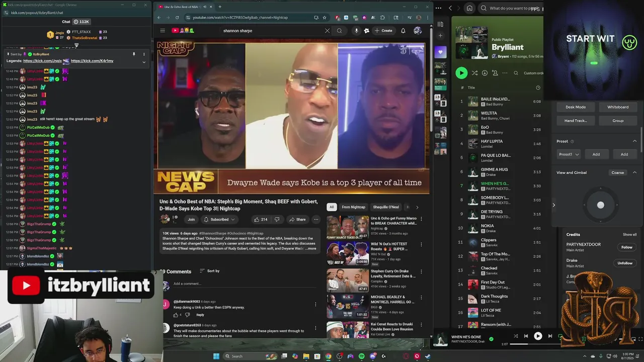Viewport: 644px width, 362px height.
Task: Toggle Hand Tracking in the camera panel
Action: pos(576,121)
